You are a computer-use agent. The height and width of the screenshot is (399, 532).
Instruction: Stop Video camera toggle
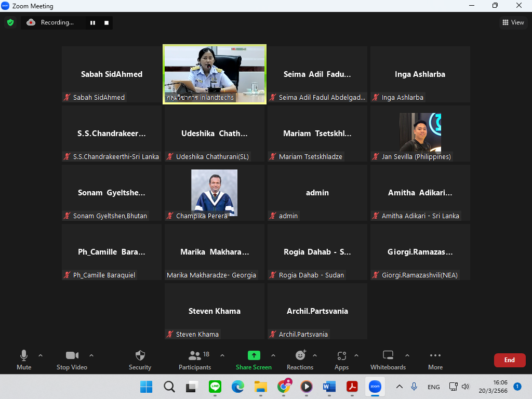[72, 360]
